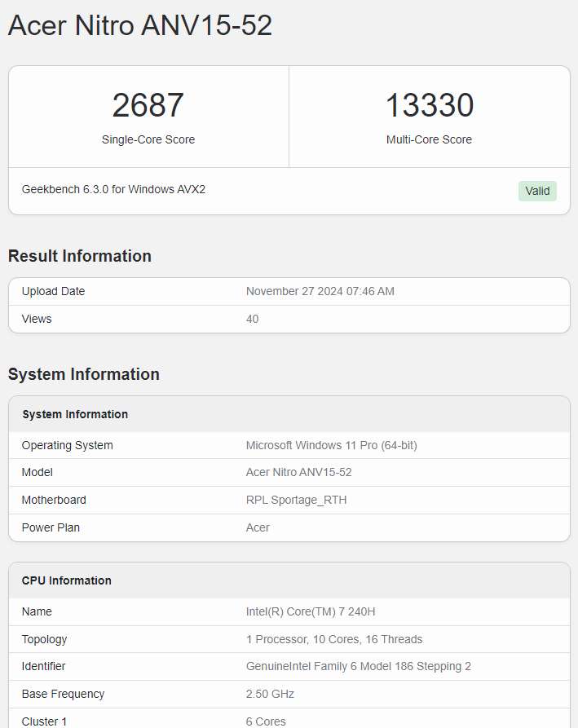Click the Views row label

37,319
